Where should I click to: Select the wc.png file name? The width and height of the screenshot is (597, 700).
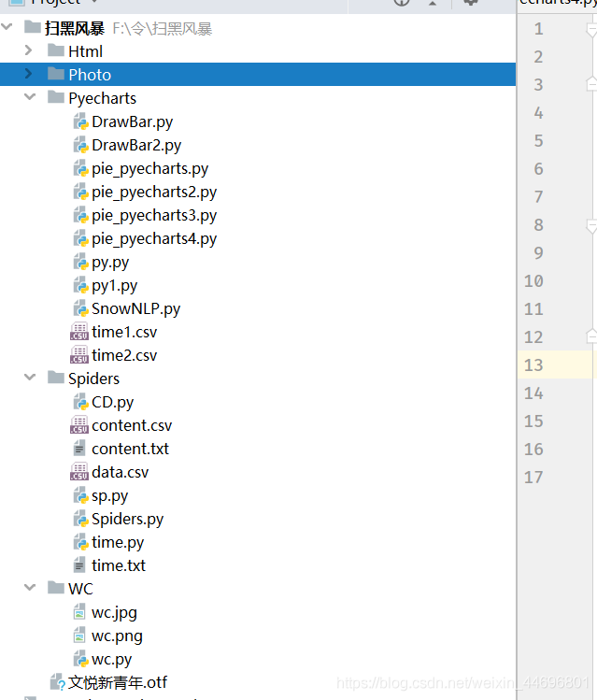click(117, 636)
